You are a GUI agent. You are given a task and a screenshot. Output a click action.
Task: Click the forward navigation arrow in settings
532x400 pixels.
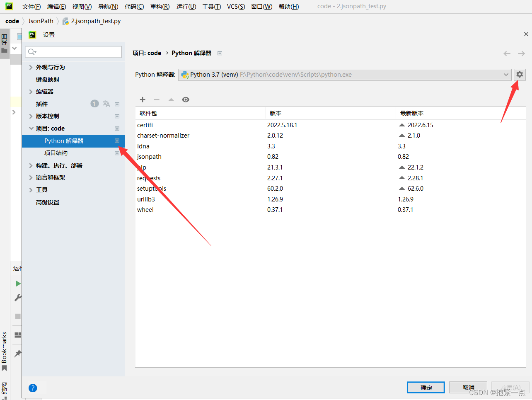tap(521, 53)
